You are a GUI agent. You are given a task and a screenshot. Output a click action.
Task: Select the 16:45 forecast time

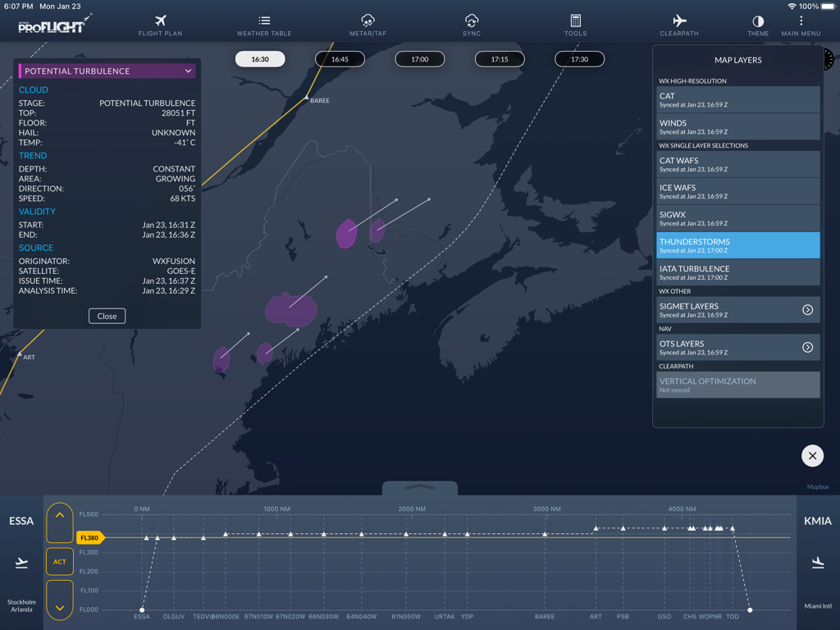click(340, 58)
